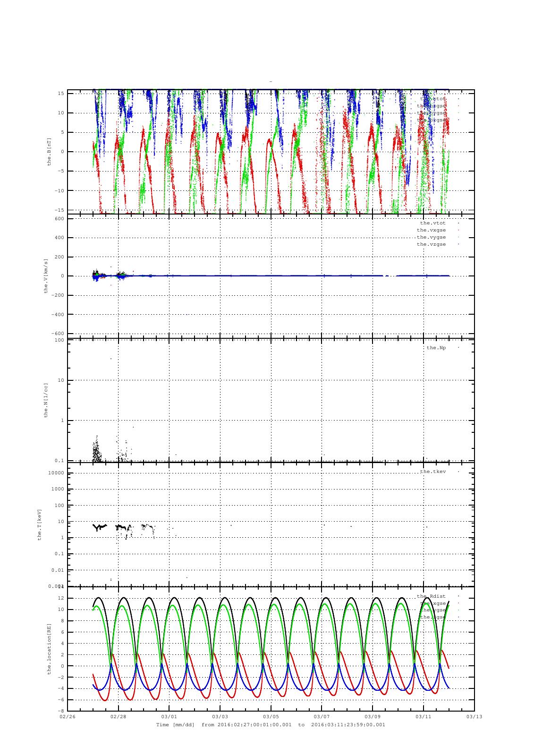Click the 0.1 tick on density axis
The height and width of the screenshot is (756, 534).
[59, 461]
